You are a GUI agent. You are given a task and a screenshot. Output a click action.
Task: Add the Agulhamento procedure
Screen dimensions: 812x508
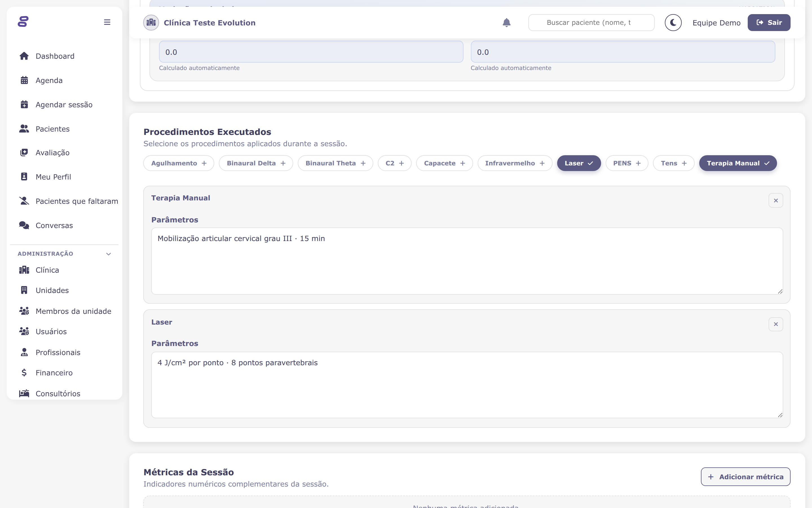pyautogui.click(x=179, y=163)
